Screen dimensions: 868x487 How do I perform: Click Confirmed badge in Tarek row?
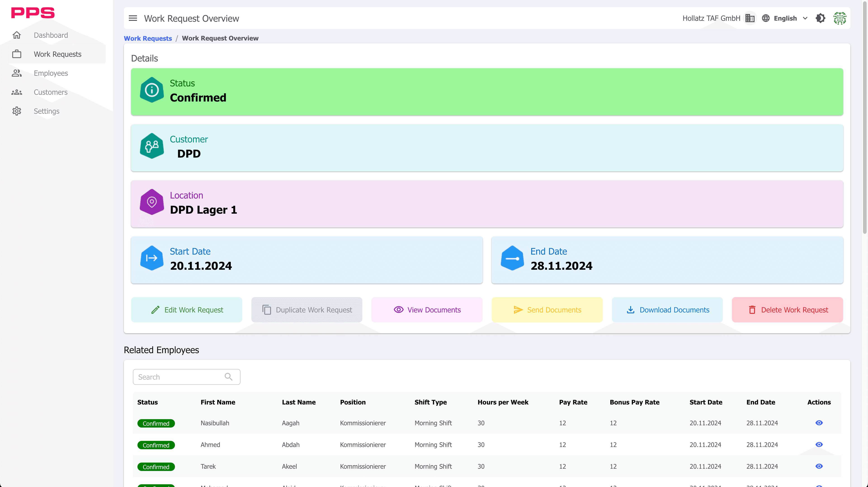coord(156,467)
